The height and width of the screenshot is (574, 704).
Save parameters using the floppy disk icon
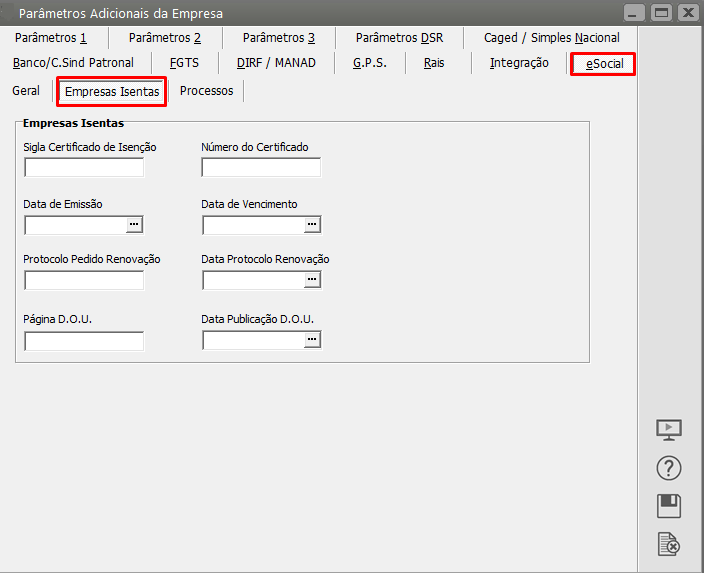click(669, 506)
